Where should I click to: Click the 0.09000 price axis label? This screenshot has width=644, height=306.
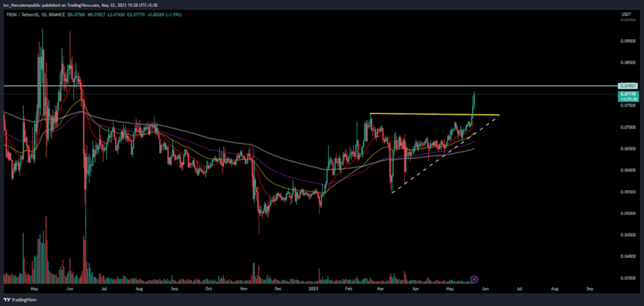click(x=627, y=41)
